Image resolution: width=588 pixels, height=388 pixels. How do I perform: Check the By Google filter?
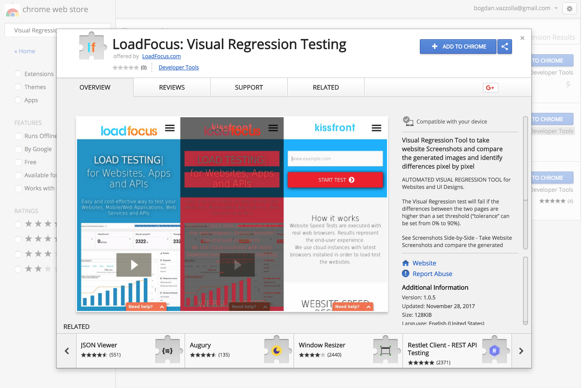[18, 149]
